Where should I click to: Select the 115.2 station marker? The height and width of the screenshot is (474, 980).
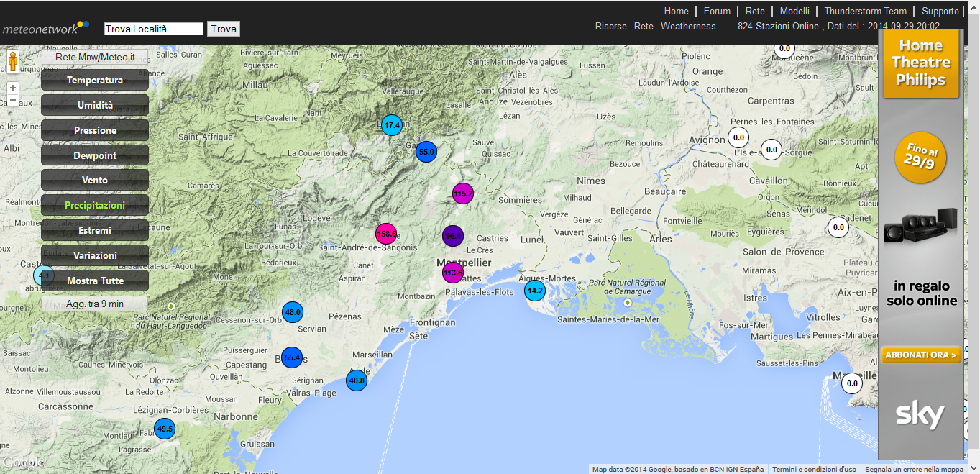click(463, 193)
